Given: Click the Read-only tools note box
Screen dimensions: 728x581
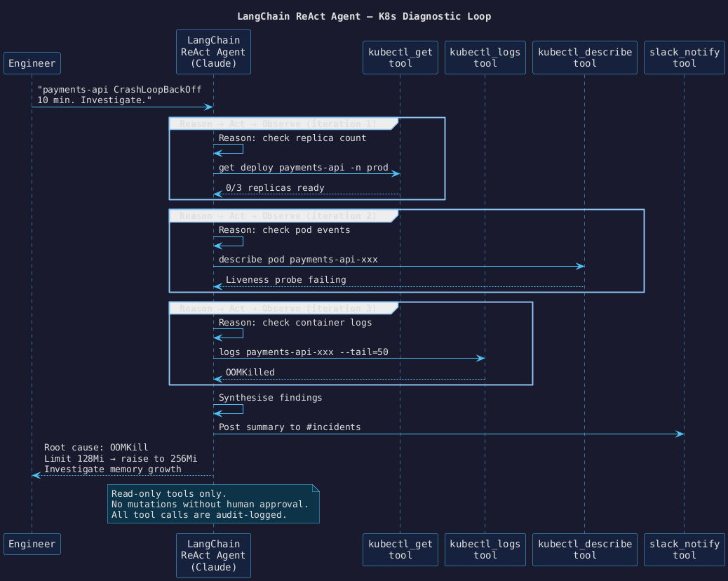Looking at the screenshot, I should click(x=213, y=504).
